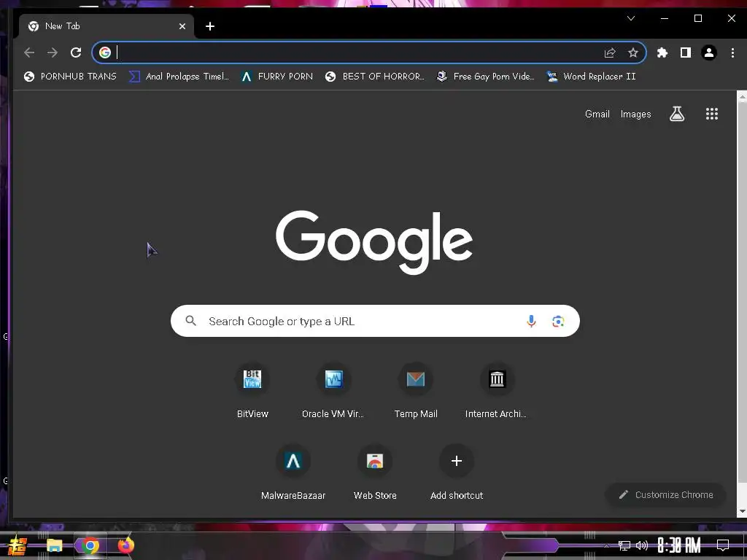Open the MalwareBazaar shortcut

(x=293, y=472)
